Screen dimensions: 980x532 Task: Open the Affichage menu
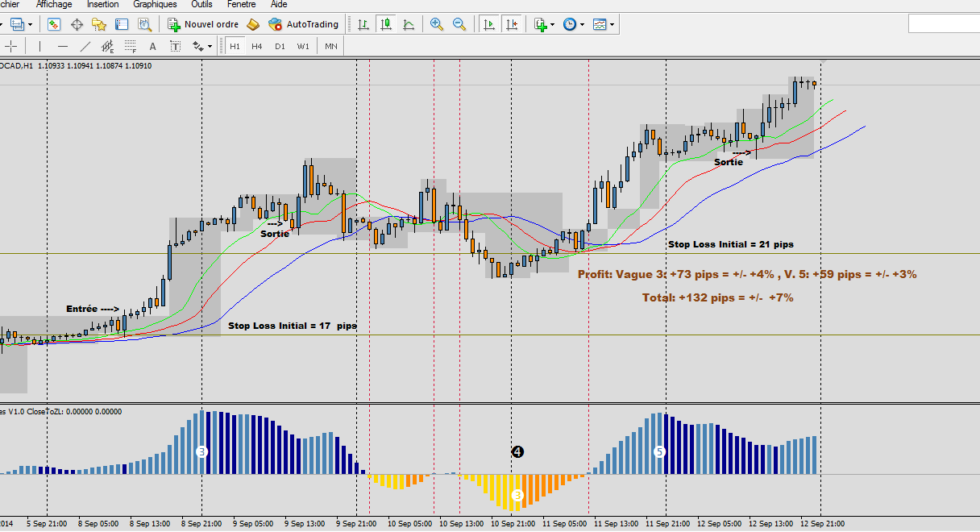point(54,4)
